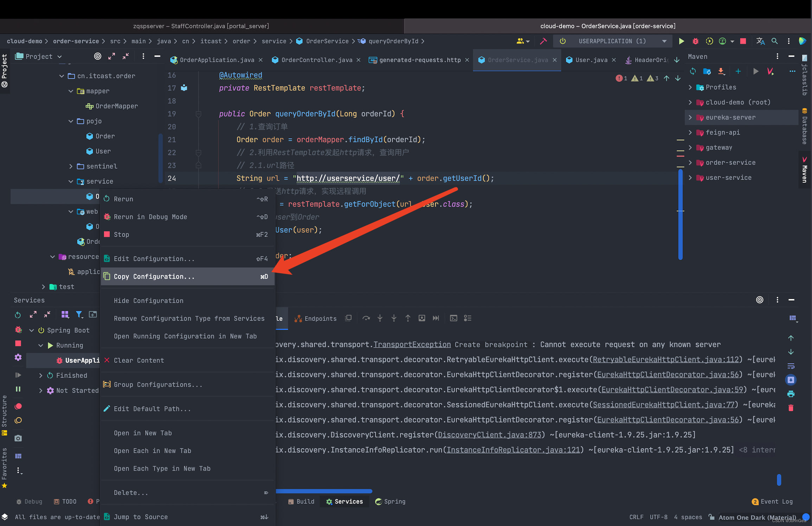Click the console horizontal scrollbar
Image resolution: width=812 pixels, height=526 pixels.
(x=324, y=491)
